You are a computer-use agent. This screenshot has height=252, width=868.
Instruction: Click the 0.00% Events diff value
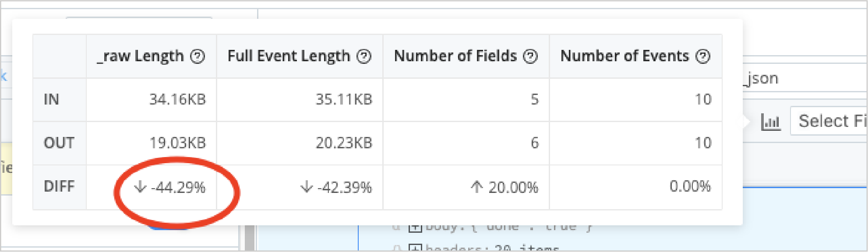point(691,186)
